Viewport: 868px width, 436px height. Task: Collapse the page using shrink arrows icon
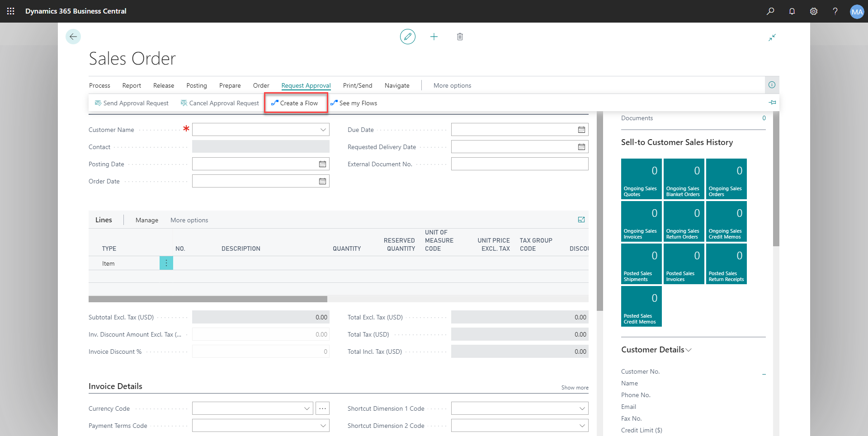click(772, 38)
